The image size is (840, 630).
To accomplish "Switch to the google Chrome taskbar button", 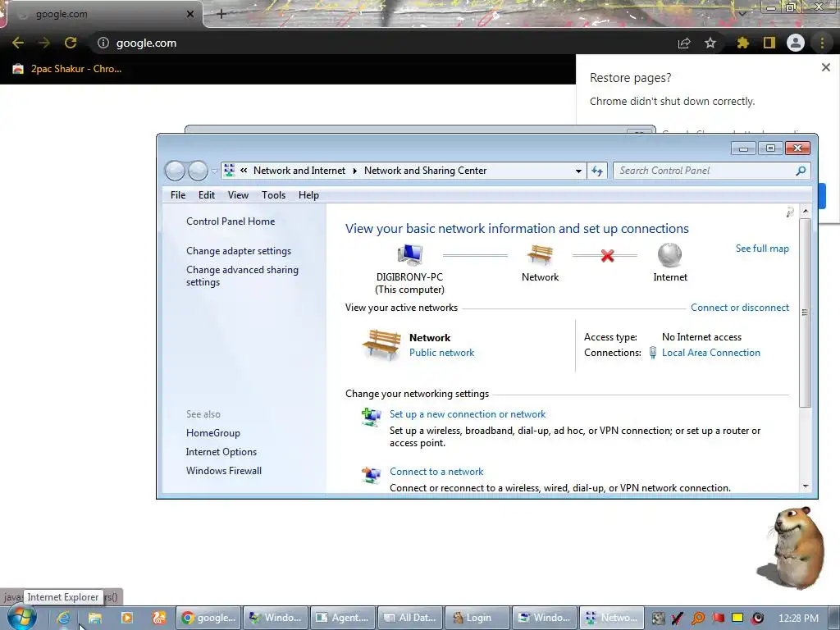I will (209, 618).
